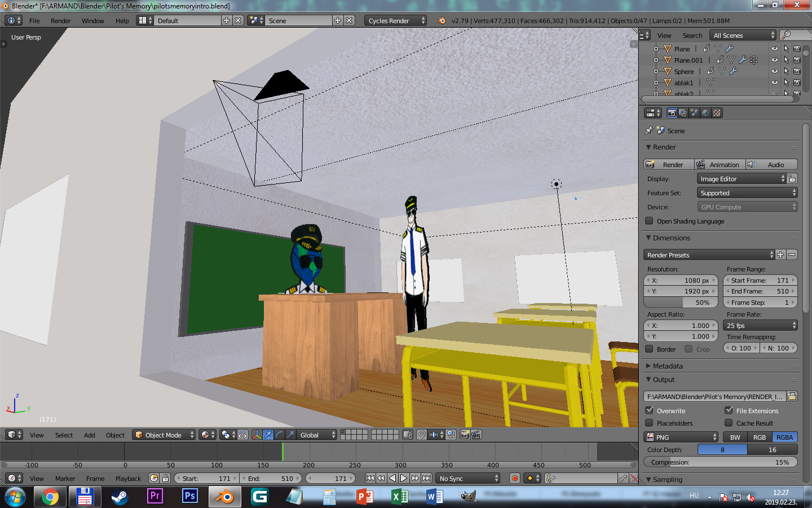The image size is (812, 508).
Task: Click the pin icon beside Scene
Action: pyautogui.click(x=648, y=130)
